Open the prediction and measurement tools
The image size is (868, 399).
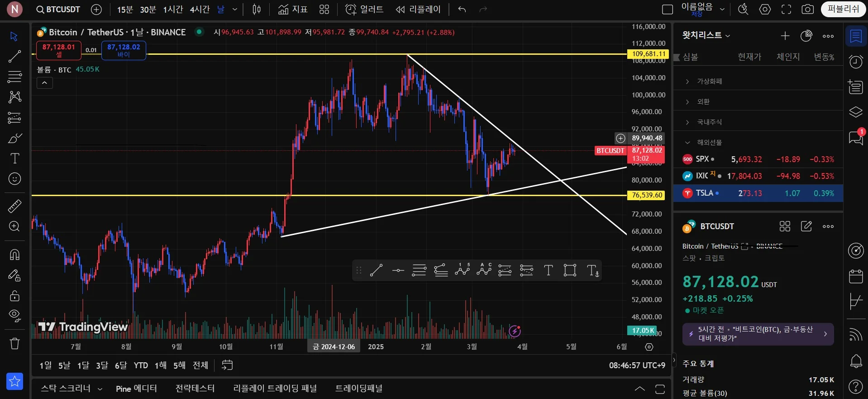coord(14,118)
